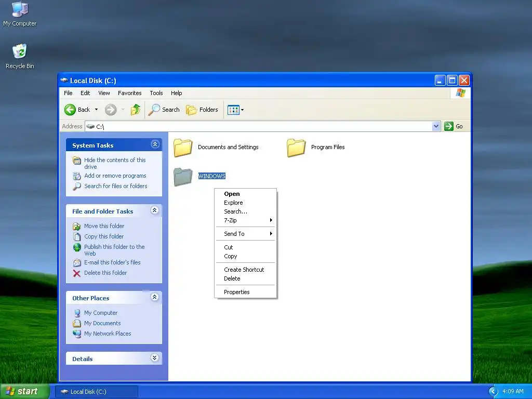
Task: Click the tray show hidden icons arrow
Action: 493,392
